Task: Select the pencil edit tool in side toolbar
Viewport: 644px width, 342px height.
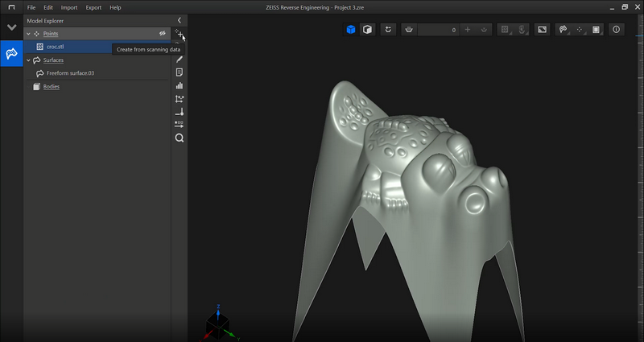Action: pos(180,60)
